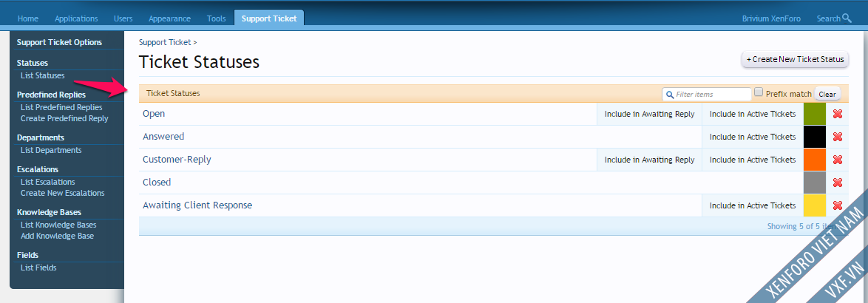Toggle Include in Awaiting Reply for Customer-Reply
868x303 pixels.
point(649,159)
